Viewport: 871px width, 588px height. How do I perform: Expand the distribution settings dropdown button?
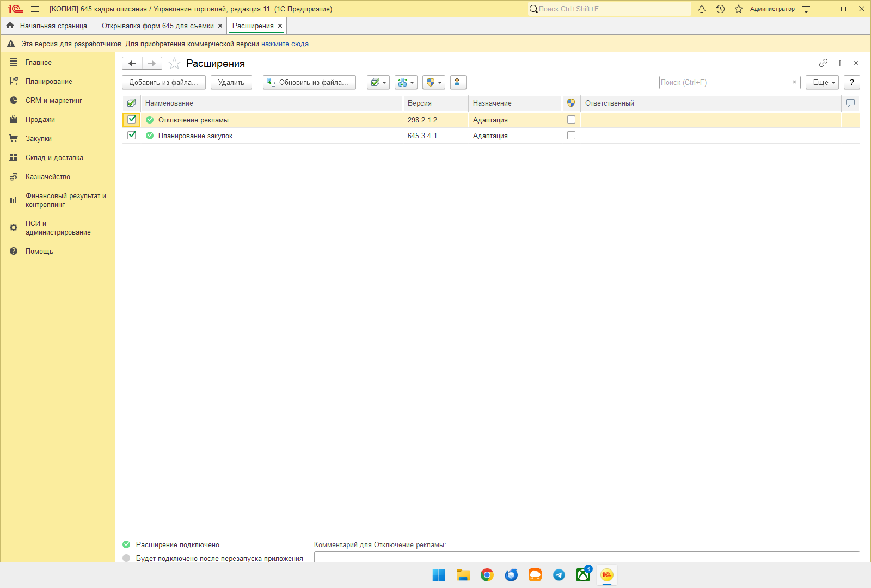(x=406, y=82)
